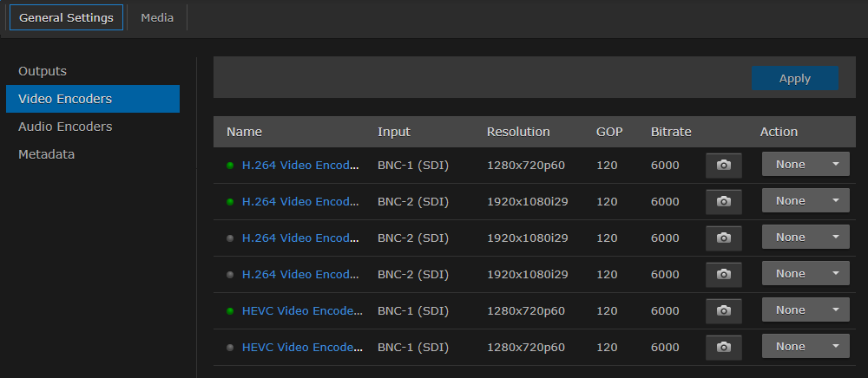The width and height of the screenshot is (868, 378).
Task: Open the H.264 encoder link using BNC-1
Action: pos(299,165)
